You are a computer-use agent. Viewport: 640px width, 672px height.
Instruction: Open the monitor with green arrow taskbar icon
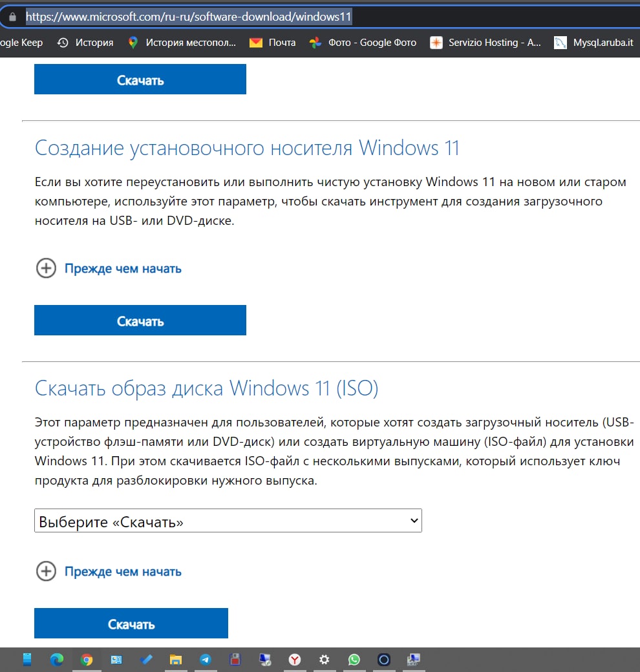[x=265, y=660]
